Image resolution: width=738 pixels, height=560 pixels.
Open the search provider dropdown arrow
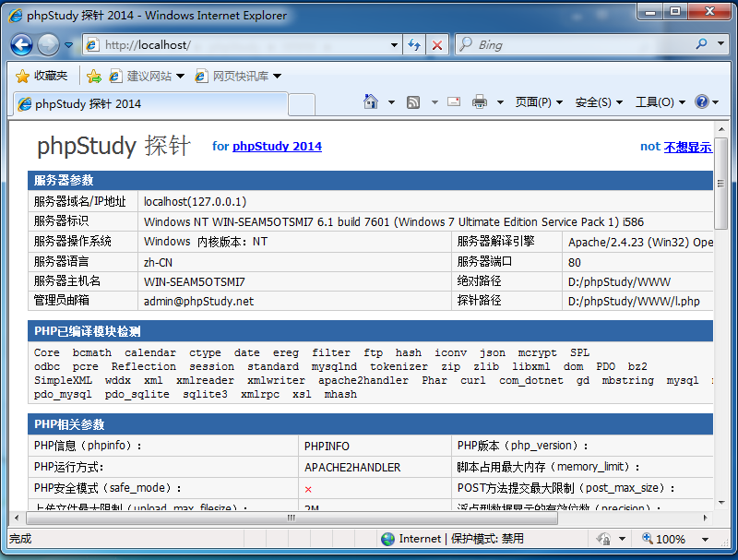pos(720,43)
